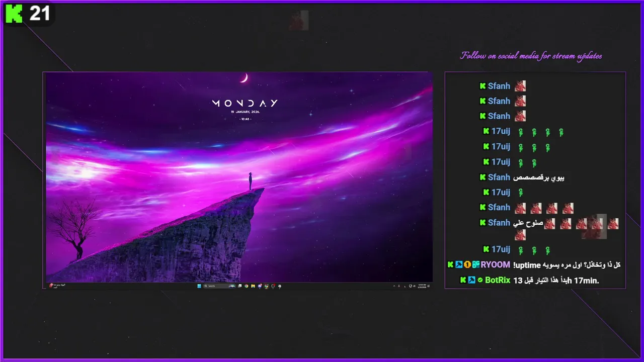644x362 pixels.
Task: Click the microphone icon in system tray
Action: [x=399, y=286]
